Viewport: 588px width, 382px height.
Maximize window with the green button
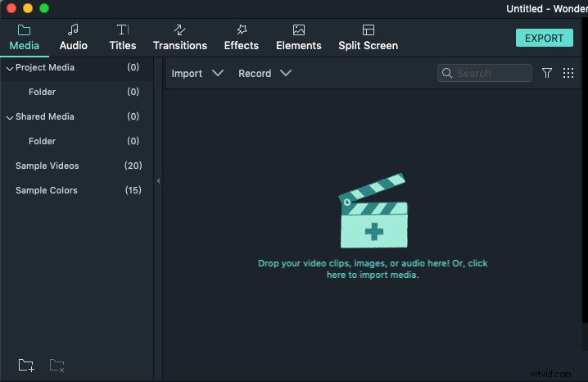pos(44,8)
